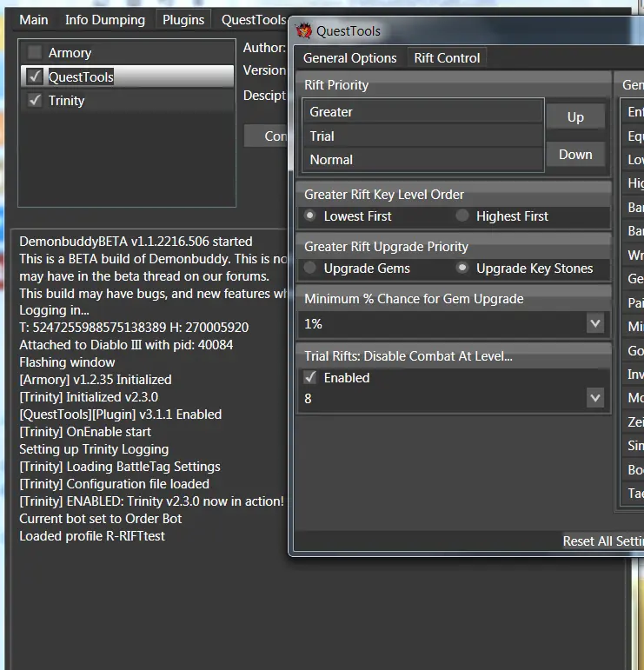Switch to the Main tab
The image size is (644, 670).
point(34,20)
